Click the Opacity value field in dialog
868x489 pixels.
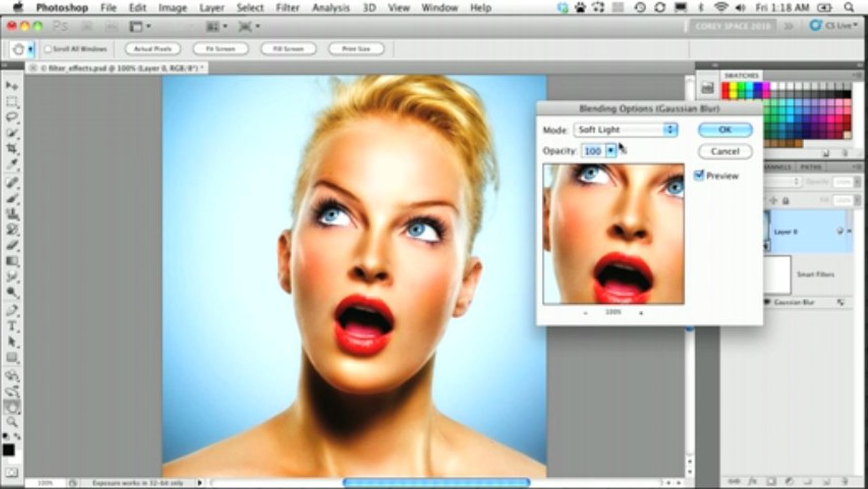pyautogui.click(x=592, y=151)
